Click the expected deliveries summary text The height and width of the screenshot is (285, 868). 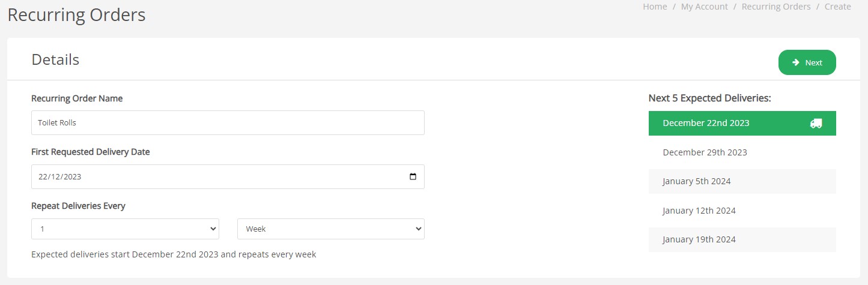point(174,254)
